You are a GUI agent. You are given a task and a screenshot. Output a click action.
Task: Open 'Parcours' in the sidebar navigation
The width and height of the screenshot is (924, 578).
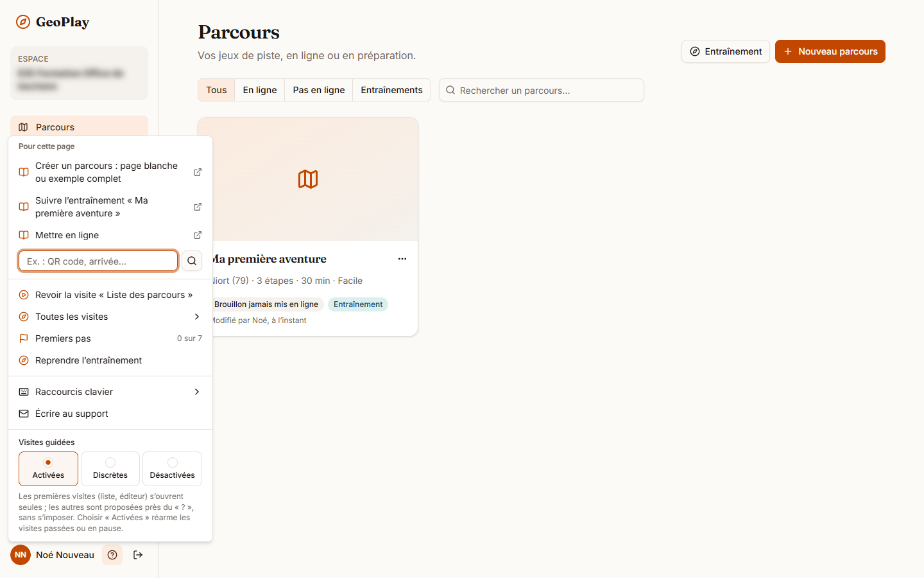pyautogui.click(x=79, y=127)
